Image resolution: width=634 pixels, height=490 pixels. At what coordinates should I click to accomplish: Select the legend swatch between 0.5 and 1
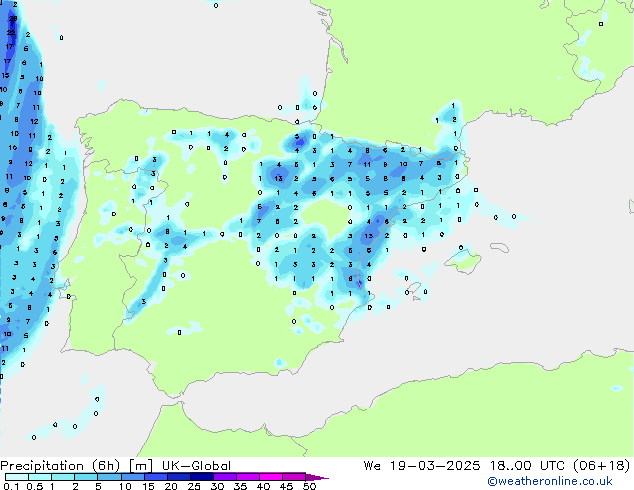(x=40, y=477)
